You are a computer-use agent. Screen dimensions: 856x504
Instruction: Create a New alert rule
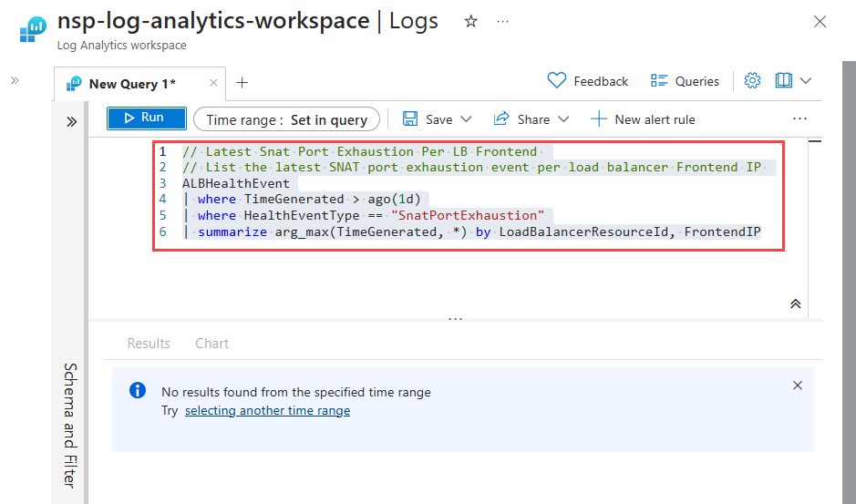pos(643,119)
